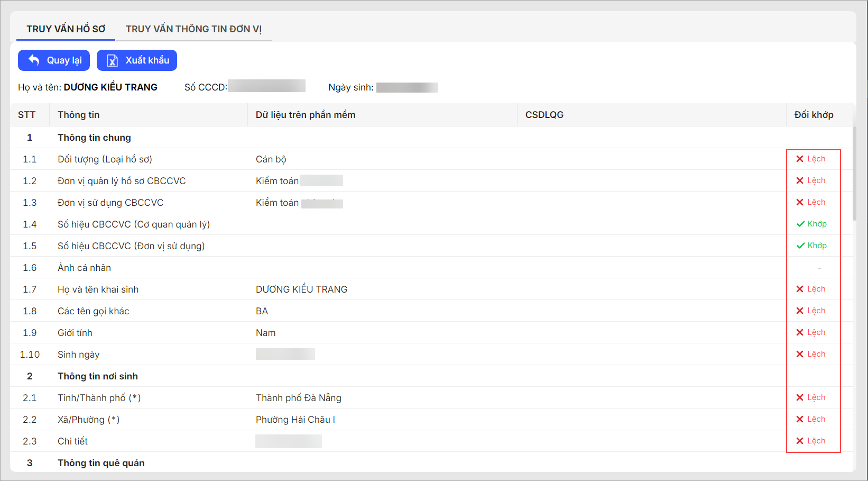Click the vertical scrollbar of the table
The width and height of the screenshot is (868, 481).
tap(854, 175)
